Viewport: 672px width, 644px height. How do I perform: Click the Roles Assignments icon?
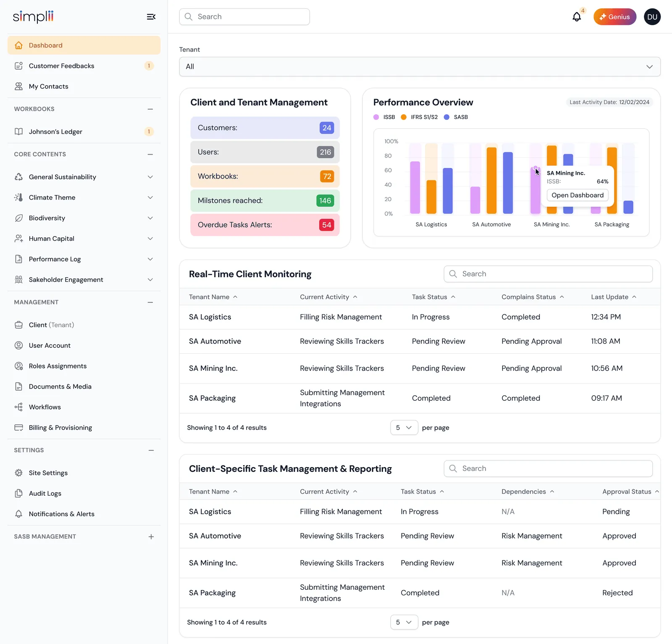pyautogui.click(x=18, y=366)
